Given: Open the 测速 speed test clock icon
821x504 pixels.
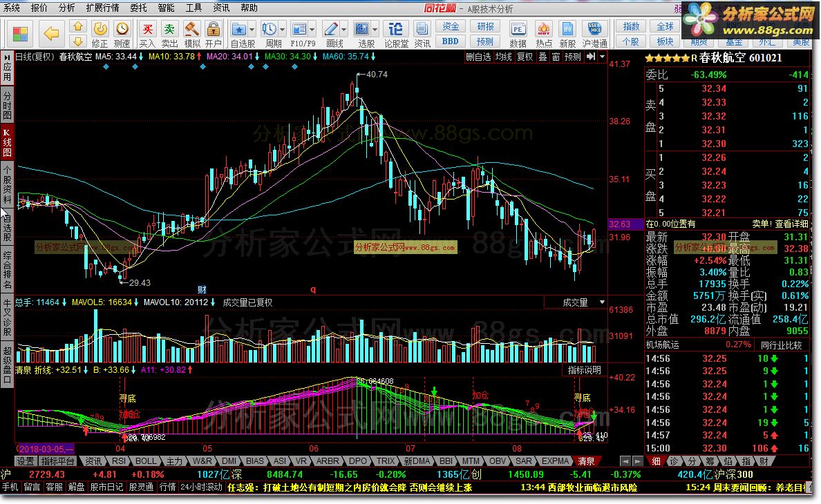Looking at the screenshot, I should pyautogui.click(x=122, y=35).
